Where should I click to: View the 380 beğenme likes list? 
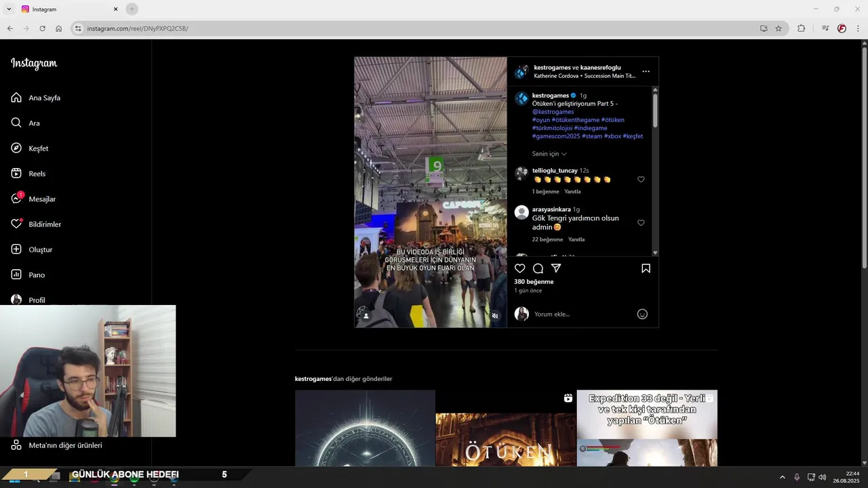click(534, 281)
